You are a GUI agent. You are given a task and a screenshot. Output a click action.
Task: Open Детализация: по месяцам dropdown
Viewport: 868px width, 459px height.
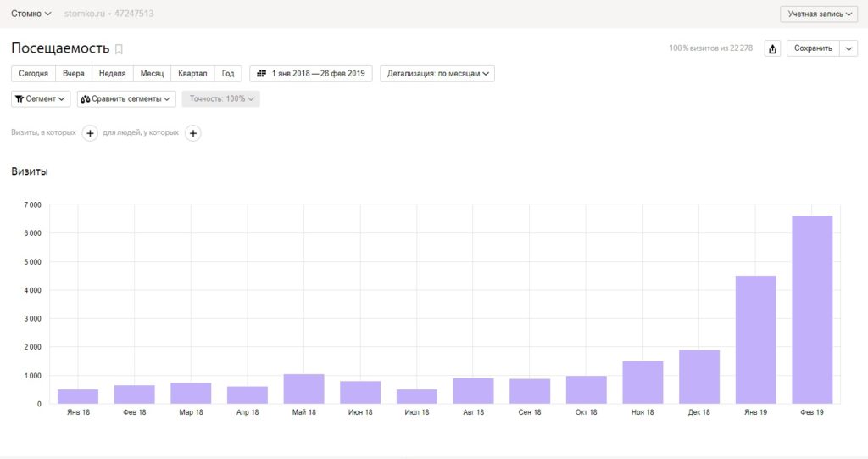pyautogui.click(x=437, y=73)
